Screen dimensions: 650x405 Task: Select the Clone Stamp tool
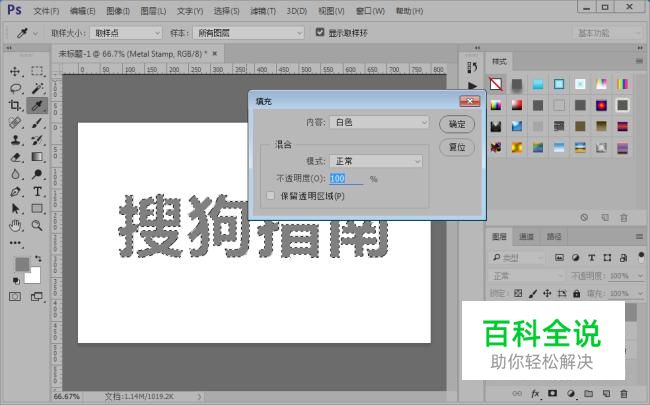[15, 140]
